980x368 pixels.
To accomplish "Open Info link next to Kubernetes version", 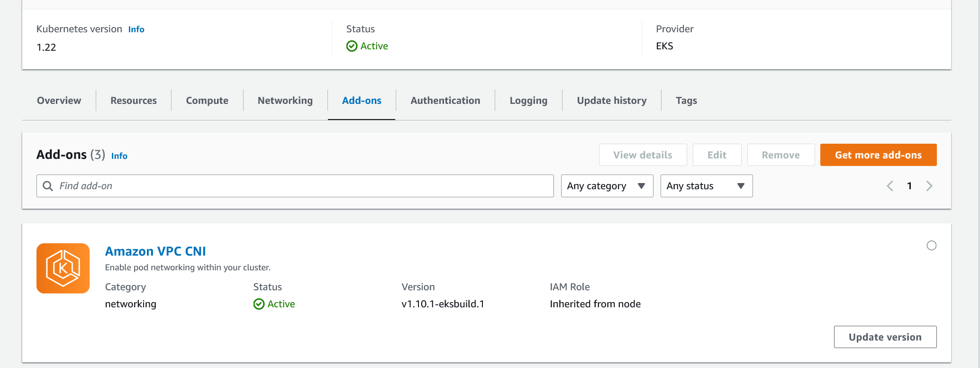I will pyautogui.click(x=136, y=29).
